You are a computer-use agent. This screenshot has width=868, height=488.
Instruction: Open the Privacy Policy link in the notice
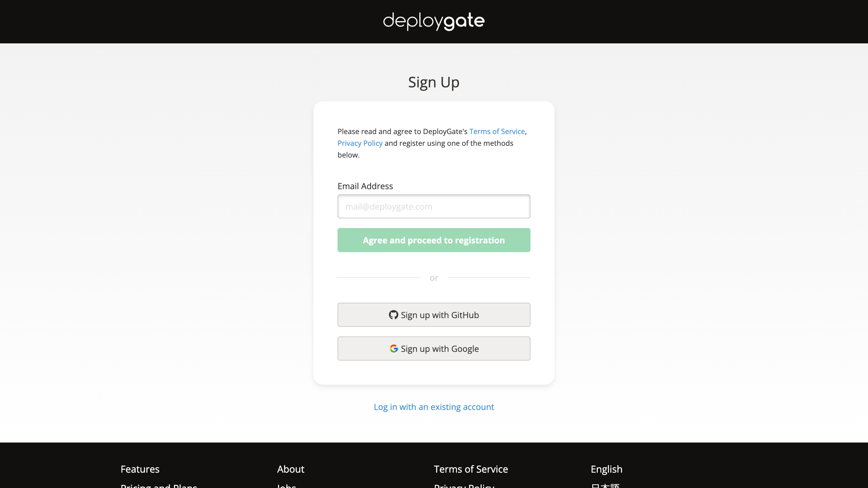point(360,143)
